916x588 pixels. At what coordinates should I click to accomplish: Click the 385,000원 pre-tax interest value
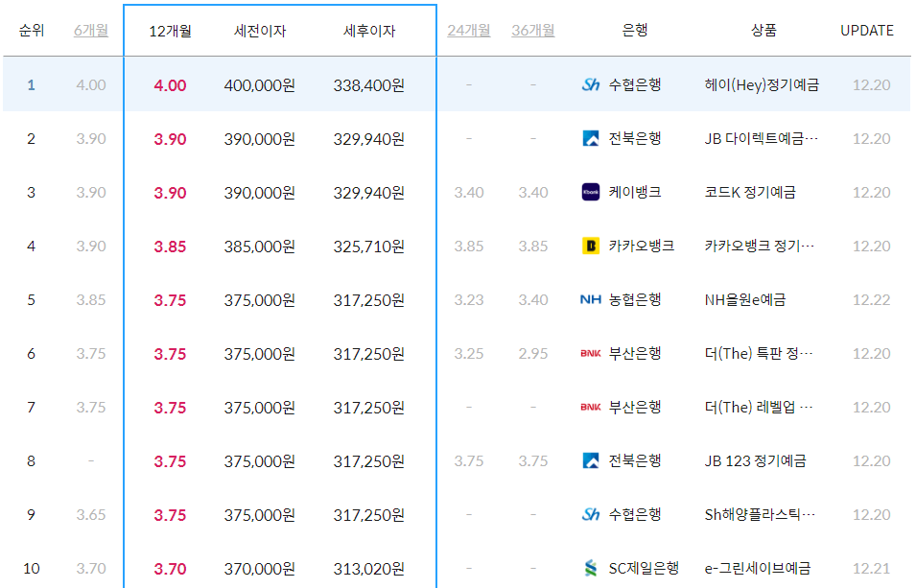point(260,247)
